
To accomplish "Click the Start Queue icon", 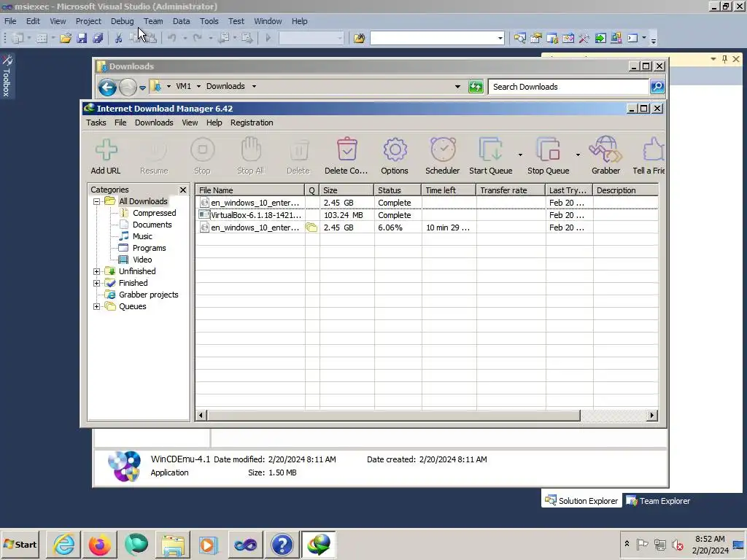I will tap(491, 156).
